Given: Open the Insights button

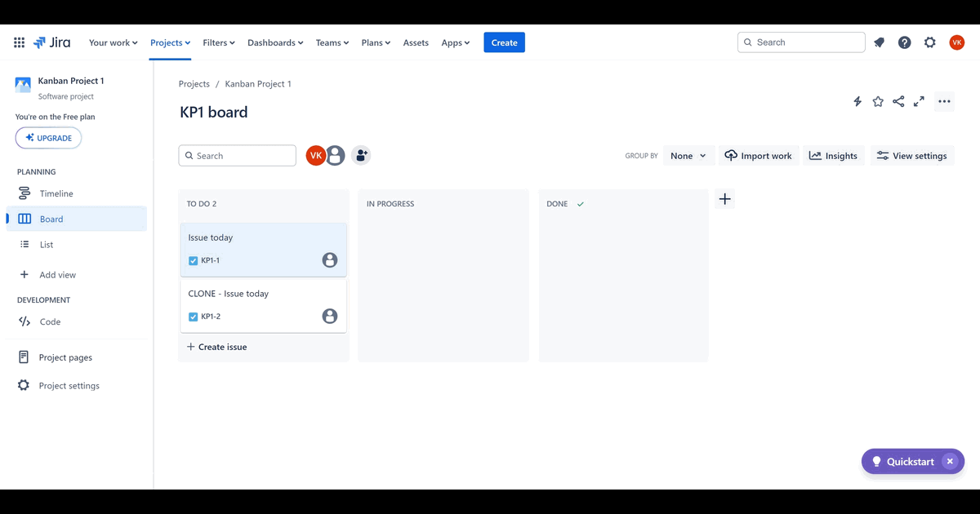Looking at the screenshot, I should [x=833, y=156].
